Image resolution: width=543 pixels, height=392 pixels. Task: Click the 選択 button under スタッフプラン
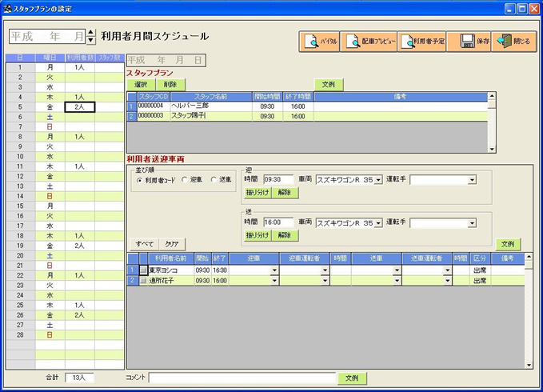(141, 84)
